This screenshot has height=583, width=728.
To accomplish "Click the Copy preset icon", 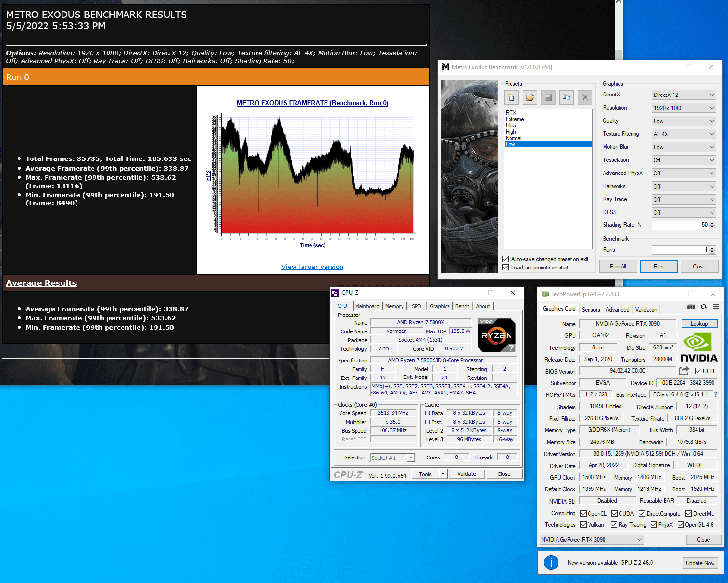I will [x=567, y=97].
